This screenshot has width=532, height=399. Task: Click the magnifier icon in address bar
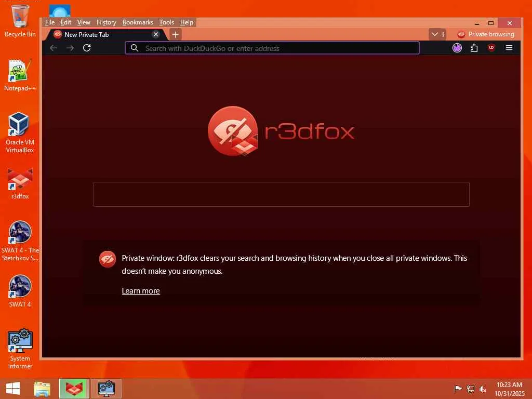click(x=135, y=48)
